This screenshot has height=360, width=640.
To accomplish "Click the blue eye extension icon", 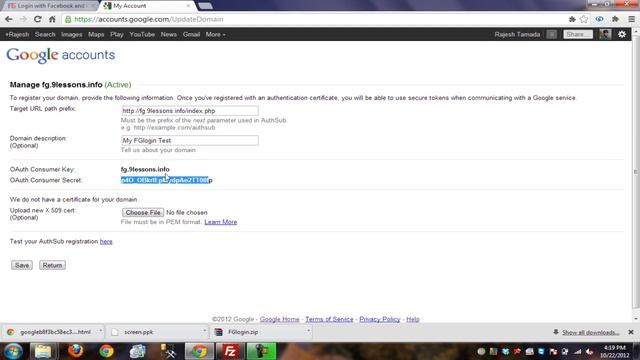I will pos(599,19).
